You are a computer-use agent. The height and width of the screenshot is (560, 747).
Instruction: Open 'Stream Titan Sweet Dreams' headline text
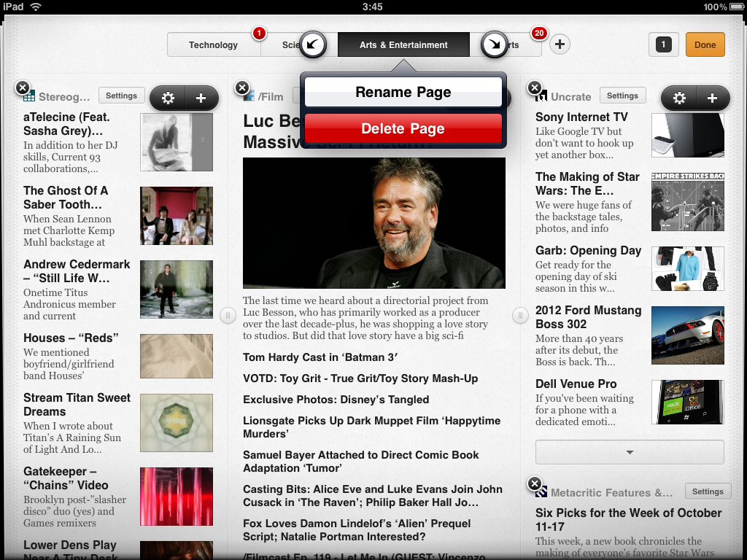point(77,405)
